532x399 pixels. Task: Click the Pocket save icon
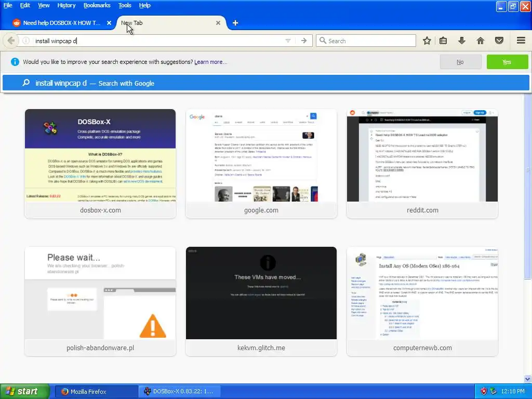[x=499, y=41]
